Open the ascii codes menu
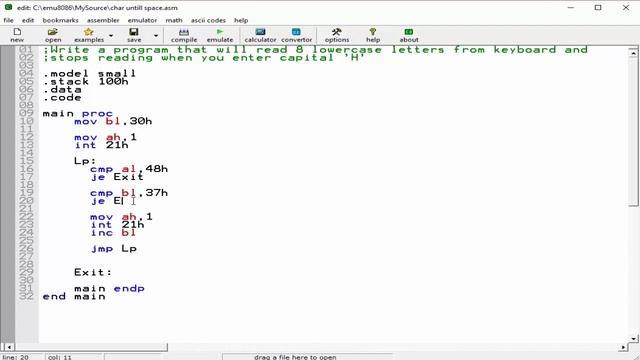The width and height of the screenshot is (640, 360). pyautogui.click(x=208, y=20)
